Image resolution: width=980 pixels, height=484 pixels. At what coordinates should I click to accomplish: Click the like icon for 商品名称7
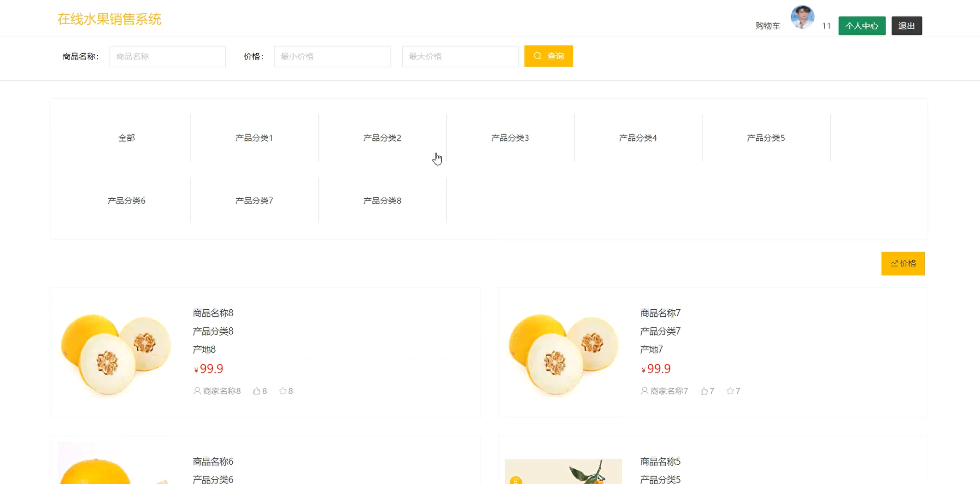(704, 391)
